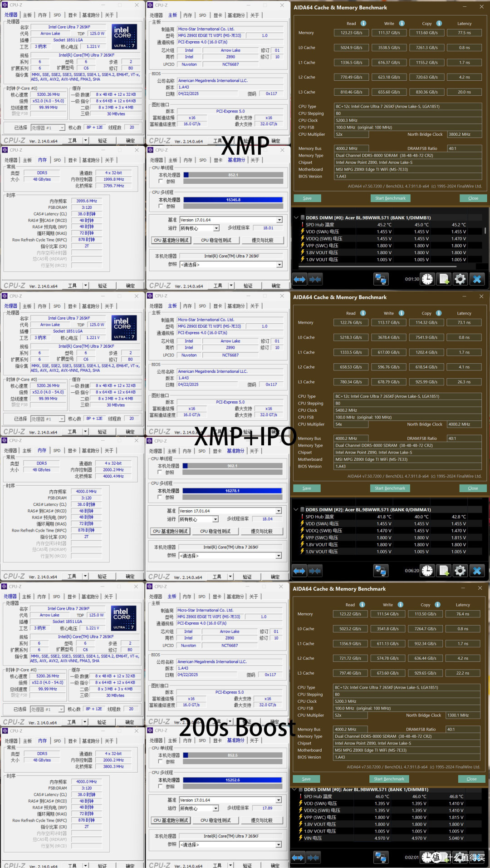Click Save in AIDA64 window showing 73.1 ns latency

tap(307, 488)
